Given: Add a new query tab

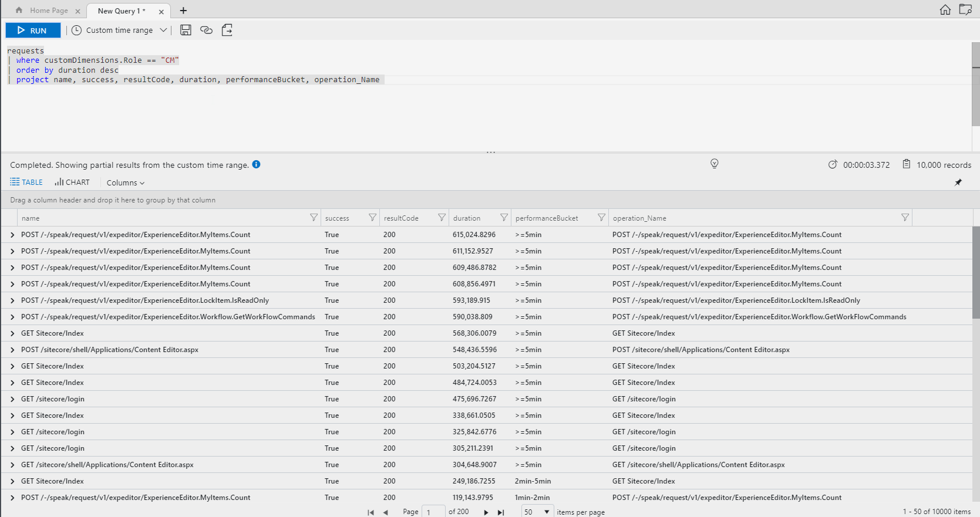Looking at the screenshot, I should (x=183, y=11).
